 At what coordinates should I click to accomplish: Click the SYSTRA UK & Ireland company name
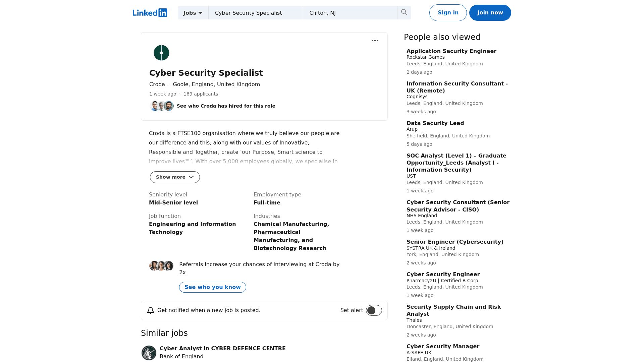point(431,248)
